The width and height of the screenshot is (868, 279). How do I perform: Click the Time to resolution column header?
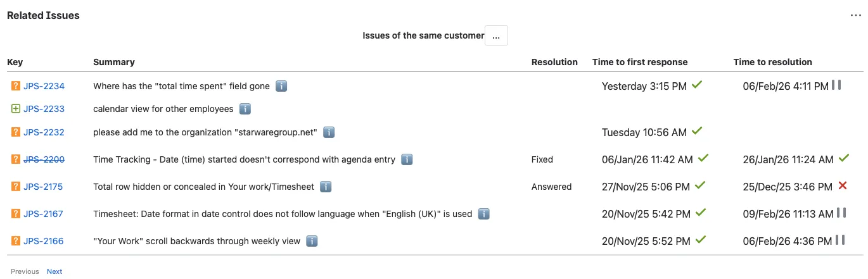point(772,62)
